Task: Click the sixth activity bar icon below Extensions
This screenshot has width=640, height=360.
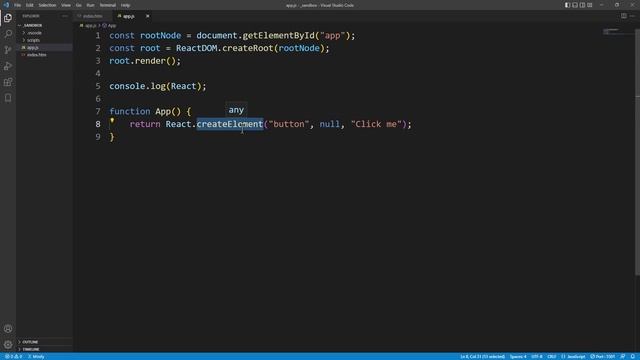Action: (x=8, y=98)
